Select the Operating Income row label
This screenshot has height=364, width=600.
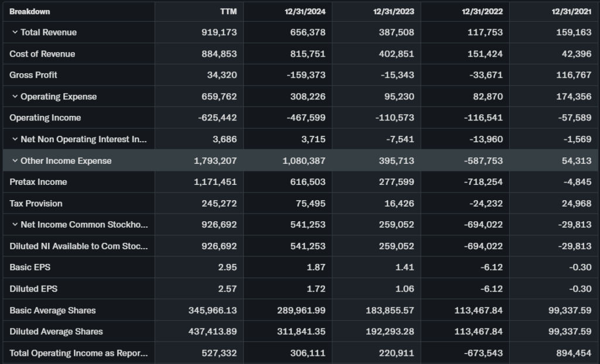click(x=45, y=118)
